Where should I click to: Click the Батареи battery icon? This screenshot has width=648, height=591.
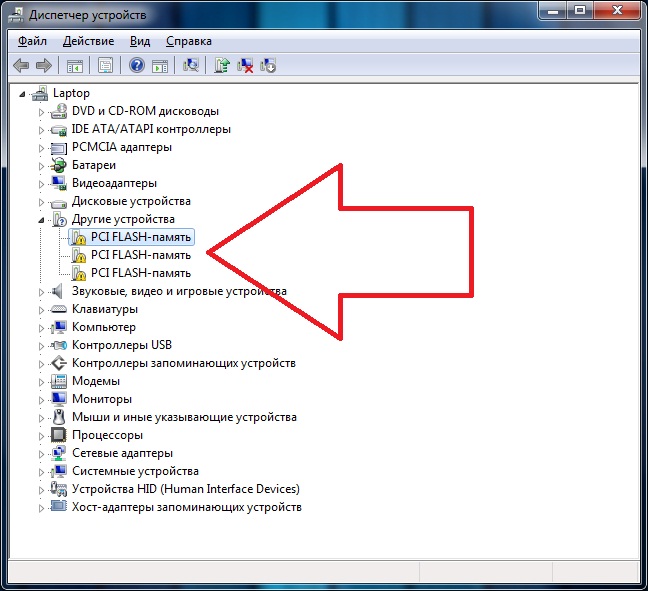(59, 165)
